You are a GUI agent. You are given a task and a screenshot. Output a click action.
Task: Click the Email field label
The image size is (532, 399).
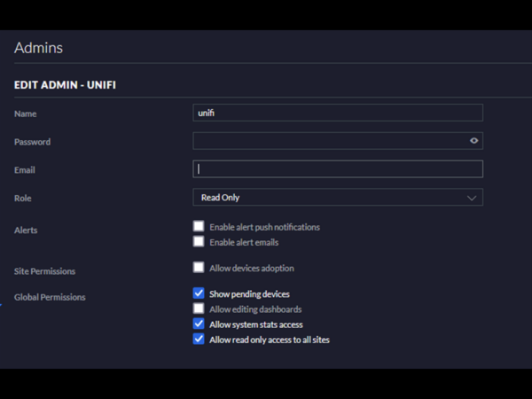click(25, 170)
